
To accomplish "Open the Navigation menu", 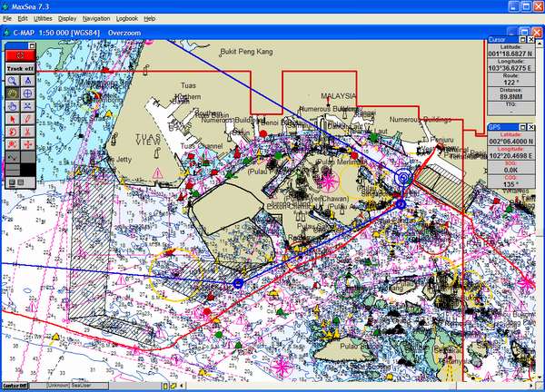I will point(96,19).
